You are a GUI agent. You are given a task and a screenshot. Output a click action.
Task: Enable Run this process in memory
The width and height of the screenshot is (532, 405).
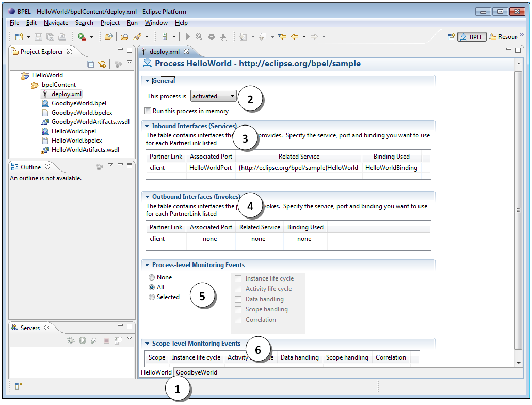click(148, 111)
